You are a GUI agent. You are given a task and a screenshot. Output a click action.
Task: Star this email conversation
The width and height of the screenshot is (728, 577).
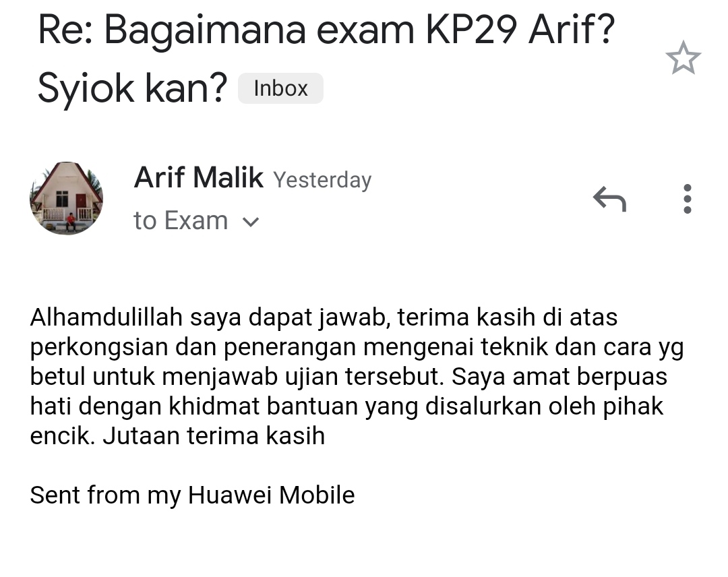point(683,58)
